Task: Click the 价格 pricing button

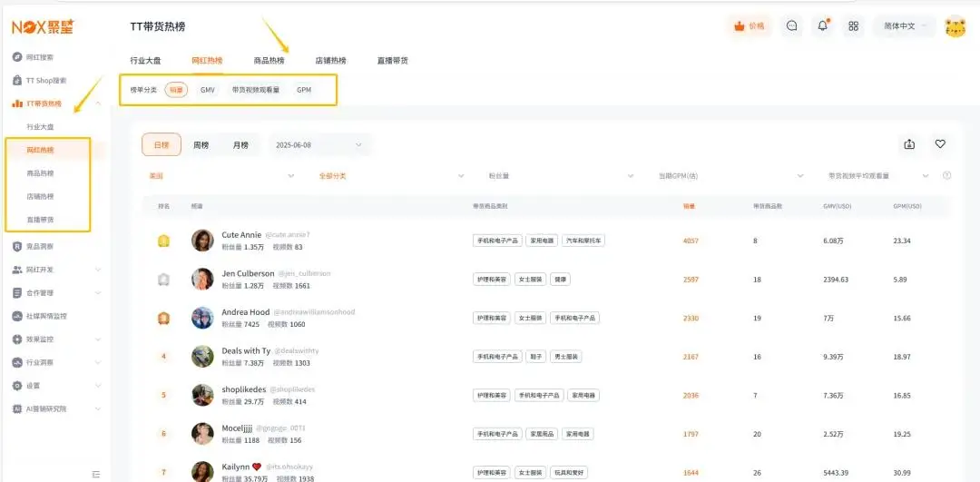Action: tap(749, 26)
